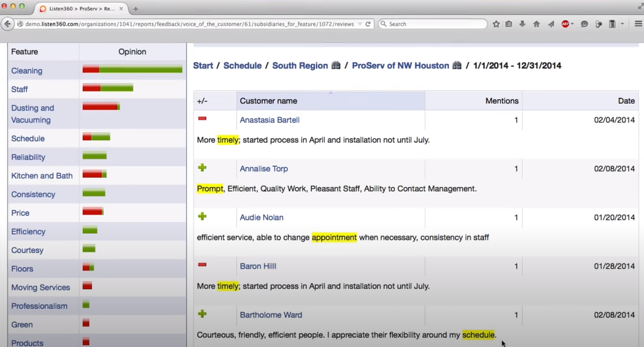Select Moving Services feature

[x=41, y=288]
